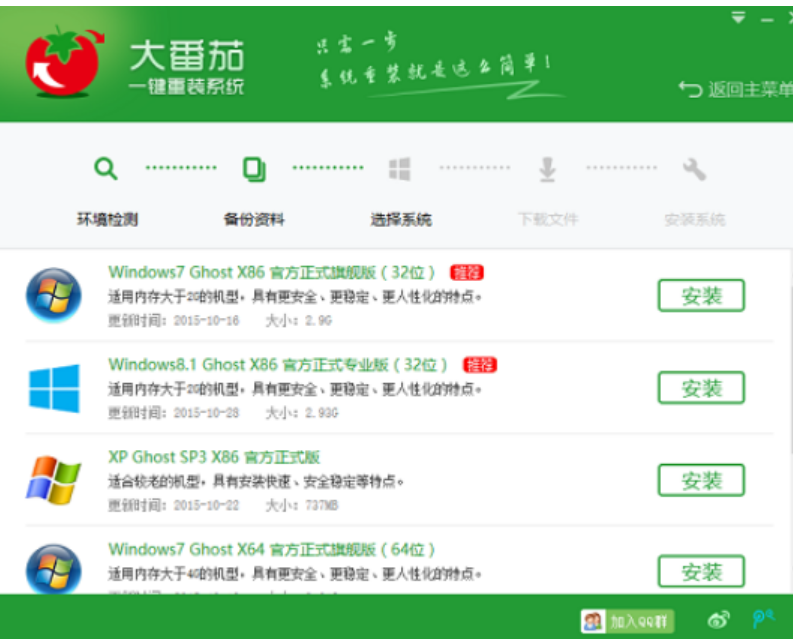This screenshot has height=639, width=793.
Task: Click the 2.93G size text of Windows8.1
Action: click(x=321, y=413)
